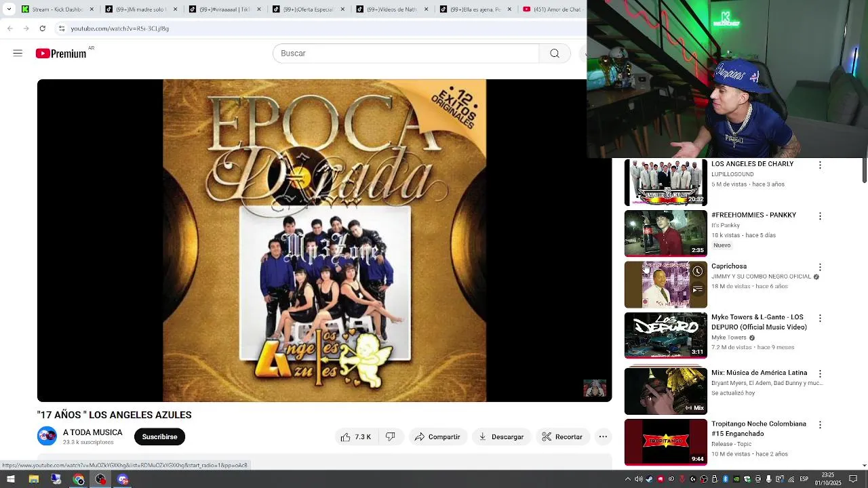Go to YouTube Premium home logo
868x488 pixels.
pos(62,54)
